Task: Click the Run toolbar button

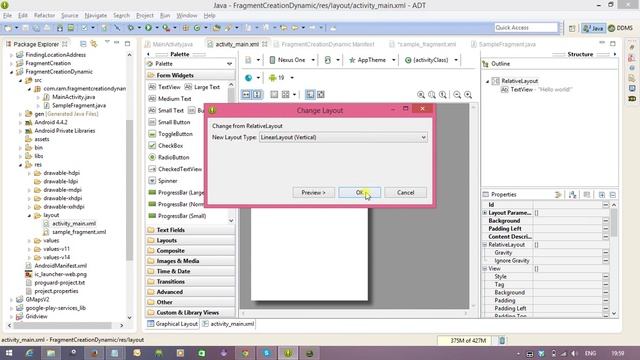Action: (x=149, y=28)
